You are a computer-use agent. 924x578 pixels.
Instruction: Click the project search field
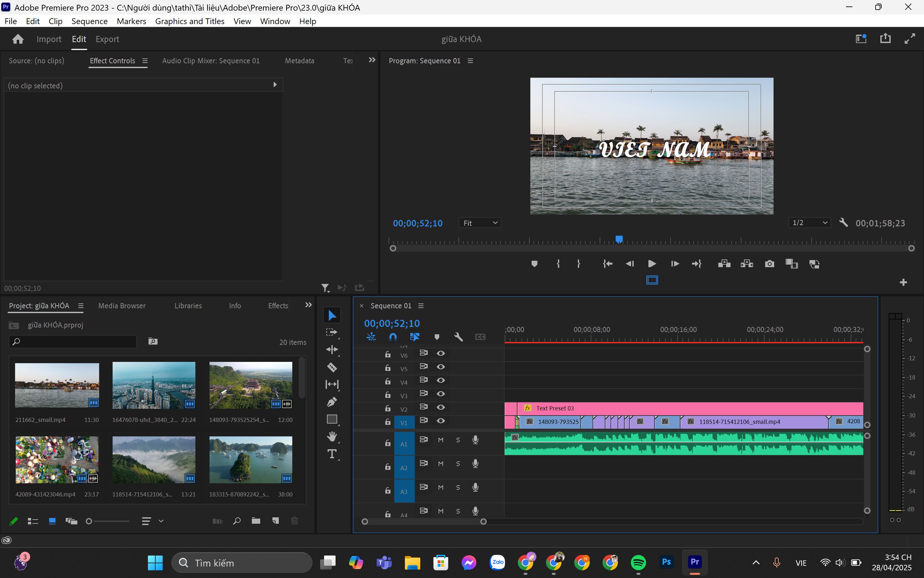click(x=73, y=341)
